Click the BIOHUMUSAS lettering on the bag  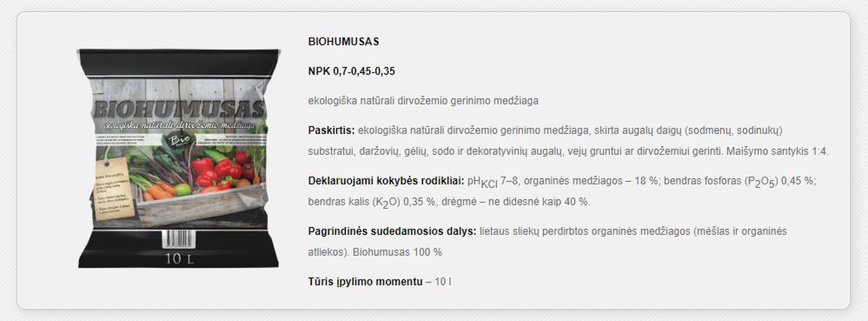(179, 109)
